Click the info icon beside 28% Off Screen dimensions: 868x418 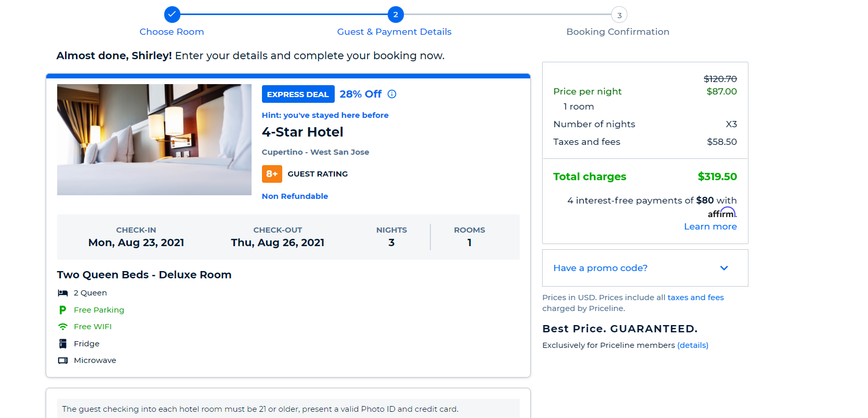pyautogui.click(x=392, y=94)
